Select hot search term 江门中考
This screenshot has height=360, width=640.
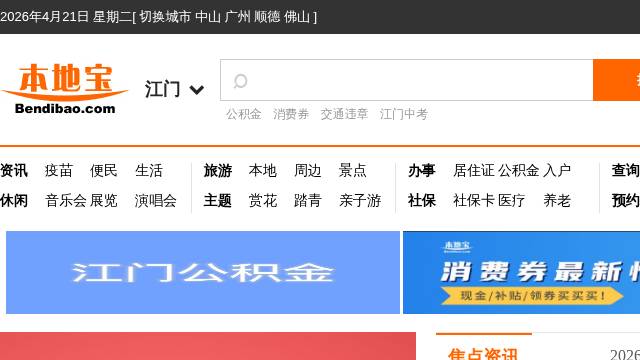pos(404,114)
